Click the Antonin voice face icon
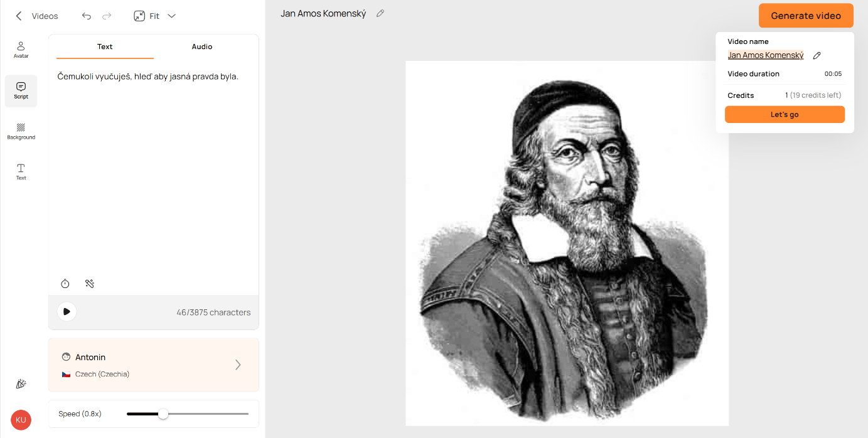Screen dimensions: 868x438 [66, 357]
